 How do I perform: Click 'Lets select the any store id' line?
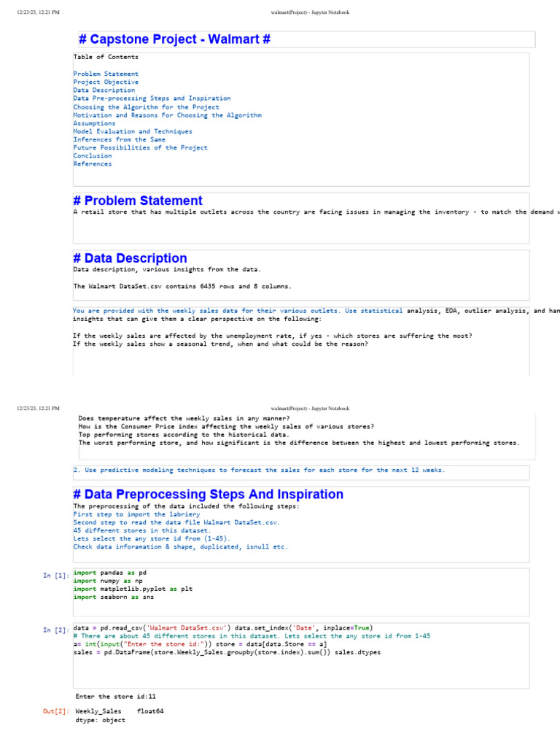pyautogui.click(x=152, y=539)
